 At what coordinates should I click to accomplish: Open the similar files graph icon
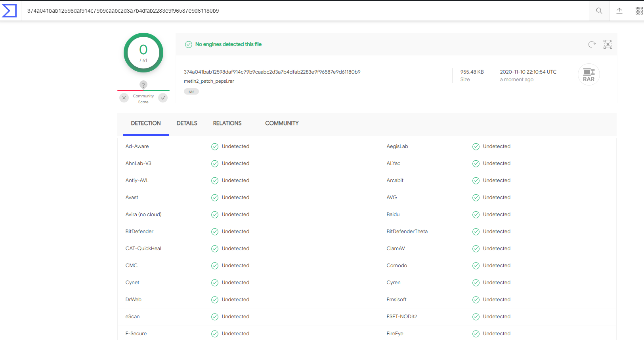pyautogui.click(x=608, y=44)
